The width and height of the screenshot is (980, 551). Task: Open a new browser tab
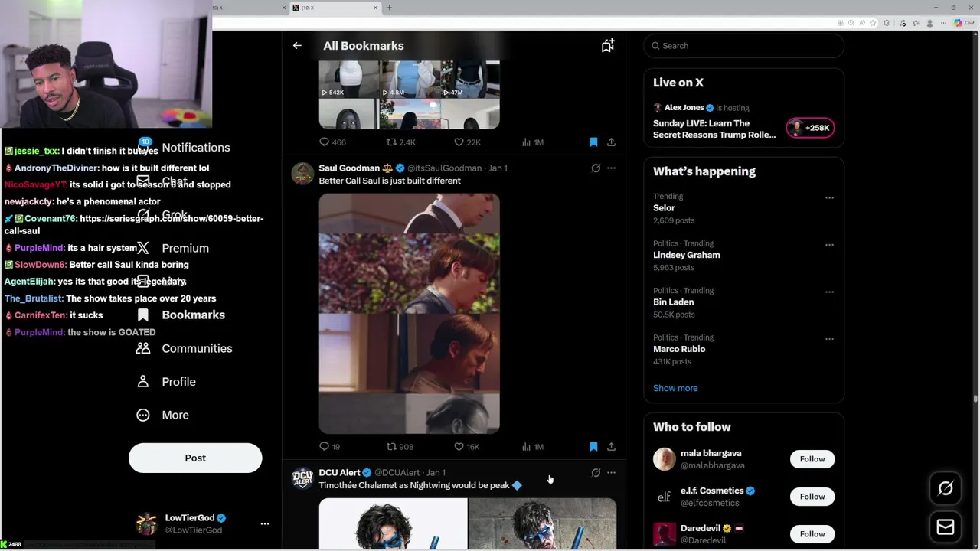click(x=389, y=8)
